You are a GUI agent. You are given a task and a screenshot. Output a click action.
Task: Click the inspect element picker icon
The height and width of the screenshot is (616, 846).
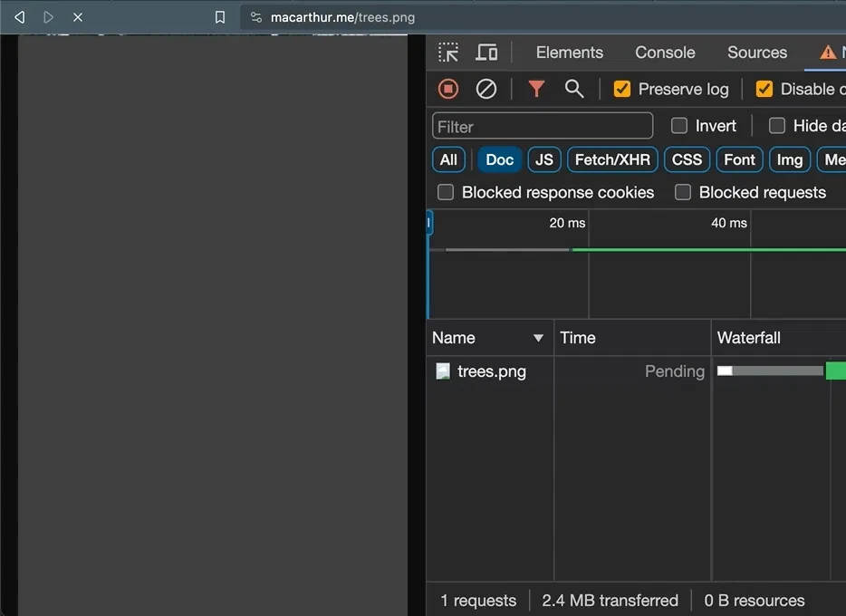click(448, 53)
